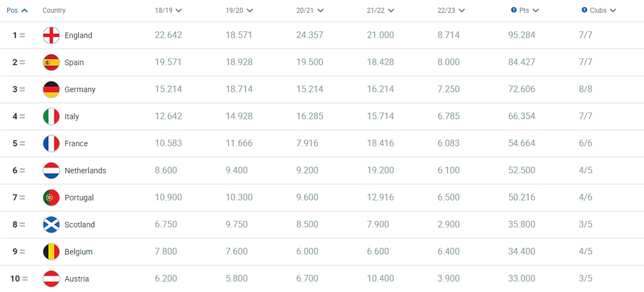Sort table by 20/21 season chevron
This screenshot has width=644, height=292.
pos(320,10)
